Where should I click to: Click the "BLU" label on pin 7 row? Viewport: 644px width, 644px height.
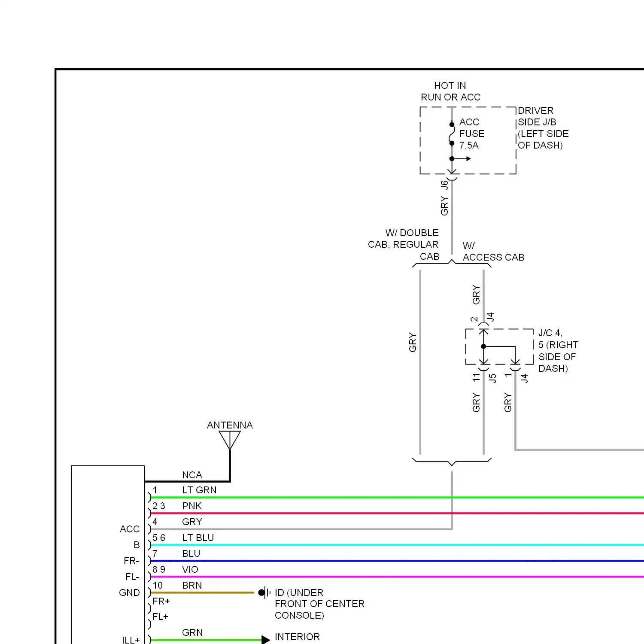click(x=191, y=553)
